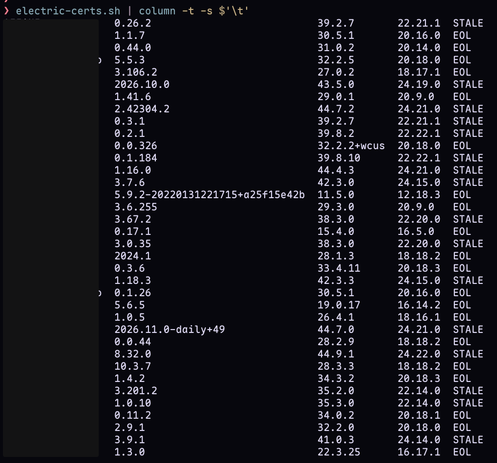Click the value 26.4.1

[336, 317]
